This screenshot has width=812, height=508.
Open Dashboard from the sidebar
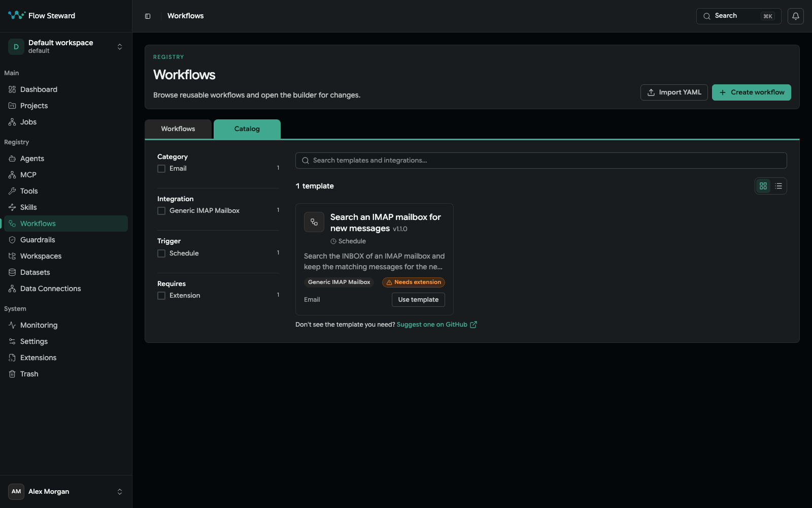pos(66,89)
